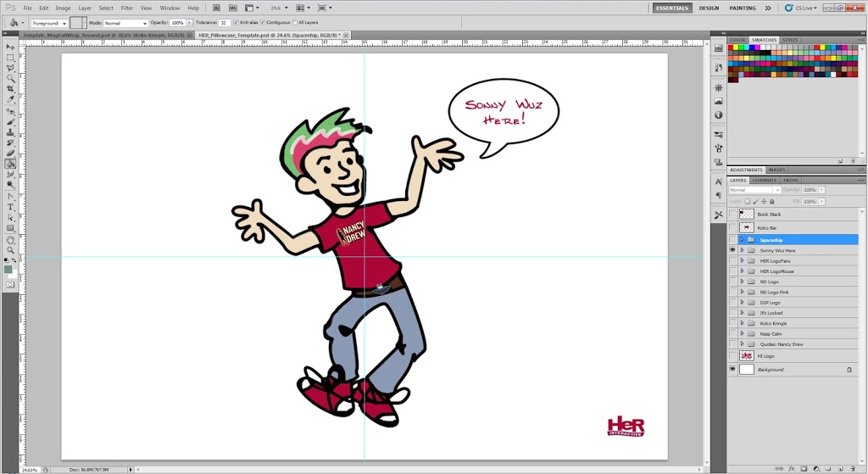Switch to the Styles tab

pyautogui.click(x=790, y=40)
